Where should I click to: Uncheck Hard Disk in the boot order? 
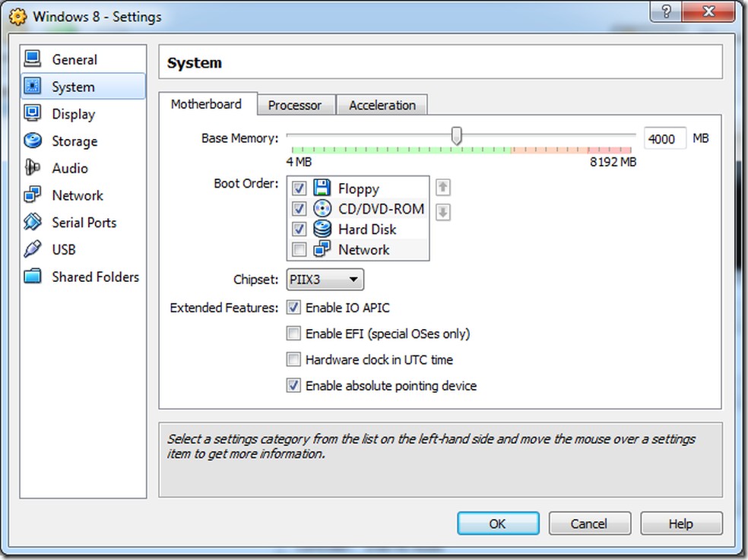(x=299, y=229)
